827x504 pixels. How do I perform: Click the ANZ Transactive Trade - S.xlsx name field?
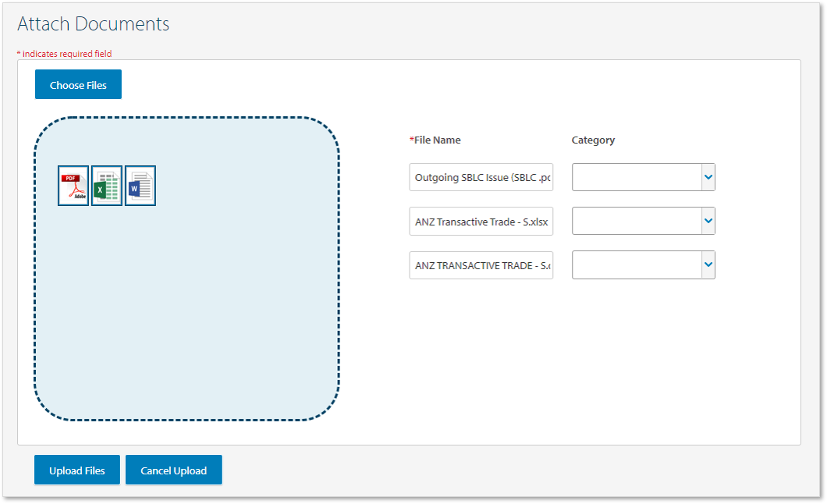click(481, 221)
